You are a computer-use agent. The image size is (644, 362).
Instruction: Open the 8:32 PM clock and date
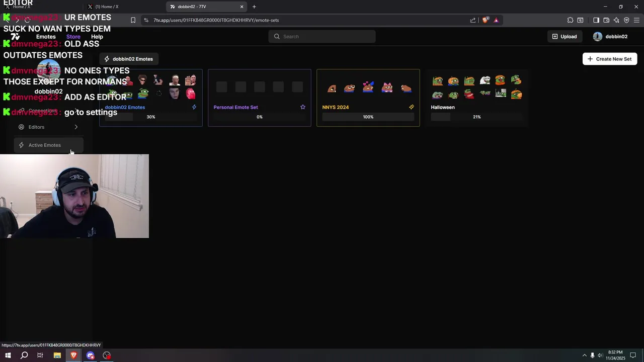pyautogui.click(x=615, y=355)
